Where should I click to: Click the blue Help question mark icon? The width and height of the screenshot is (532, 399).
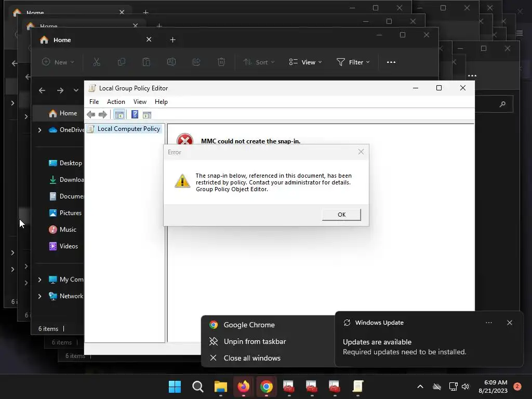(135, 115)
